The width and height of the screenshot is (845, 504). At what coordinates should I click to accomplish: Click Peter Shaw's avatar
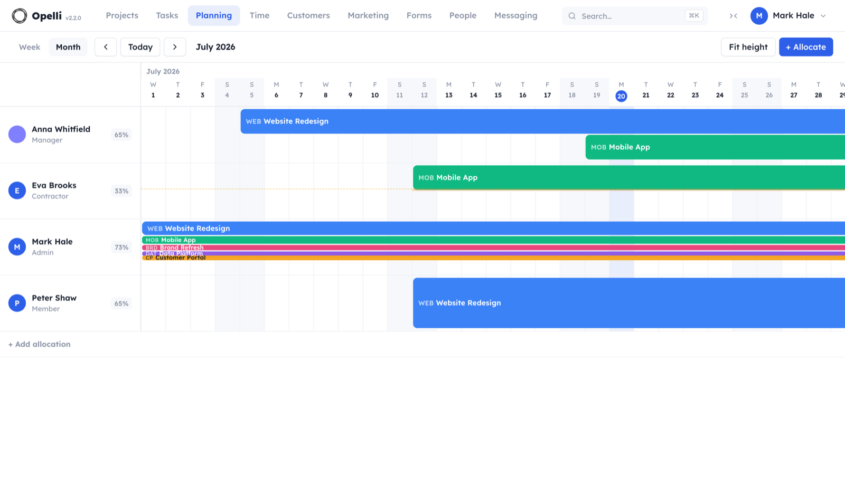17,303
